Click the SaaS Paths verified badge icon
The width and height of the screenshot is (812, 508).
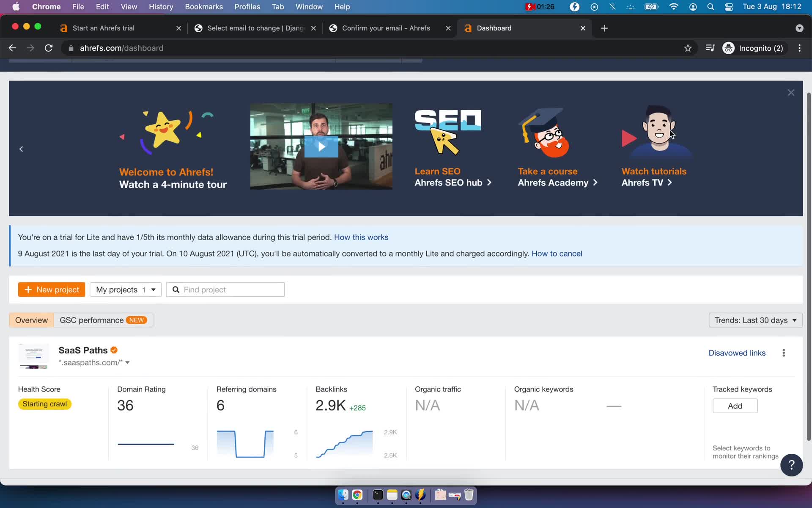114,350
